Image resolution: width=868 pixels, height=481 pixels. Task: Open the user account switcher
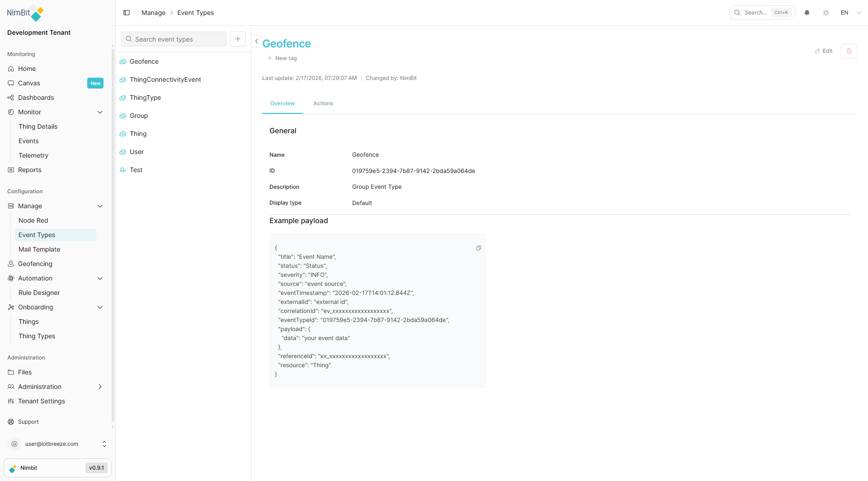[x=104, y=444]
